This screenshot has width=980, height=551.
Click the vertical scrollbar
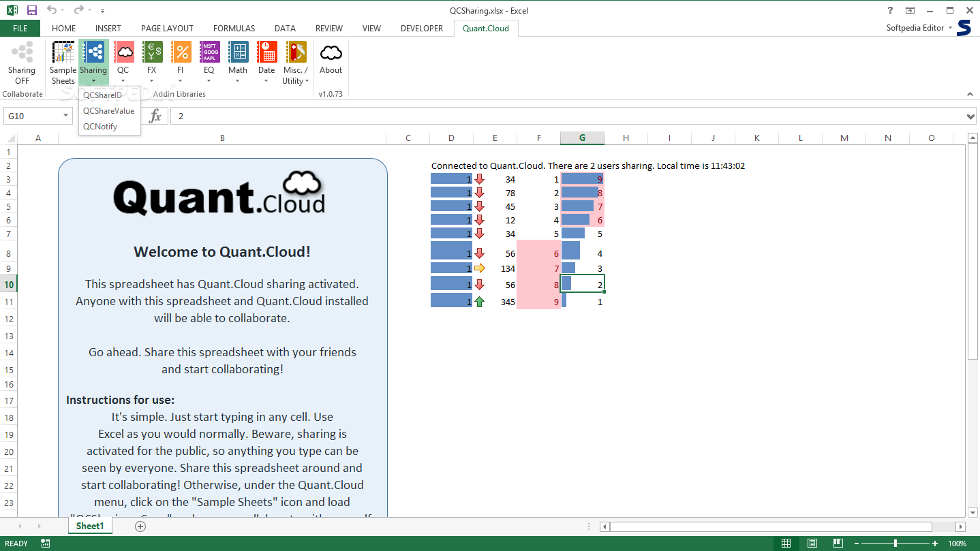coord(973,251)
